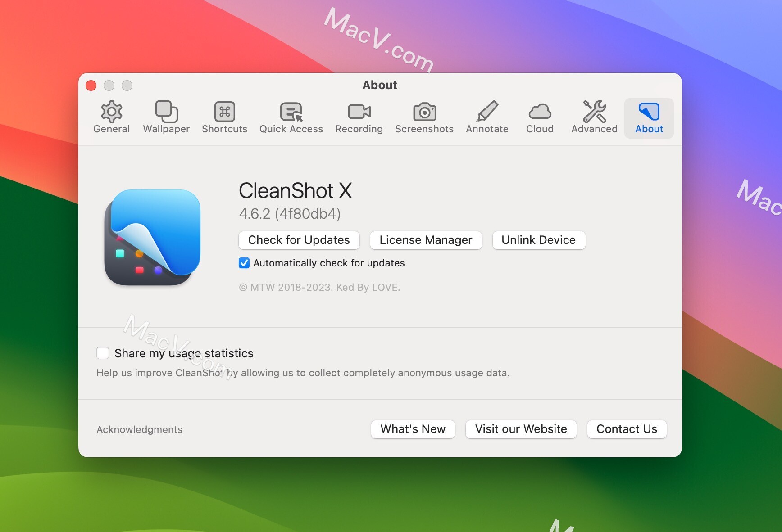Click the CleanShot X app icon
Image resolution: width=782 pixels, height=532 pixels.
152,237
